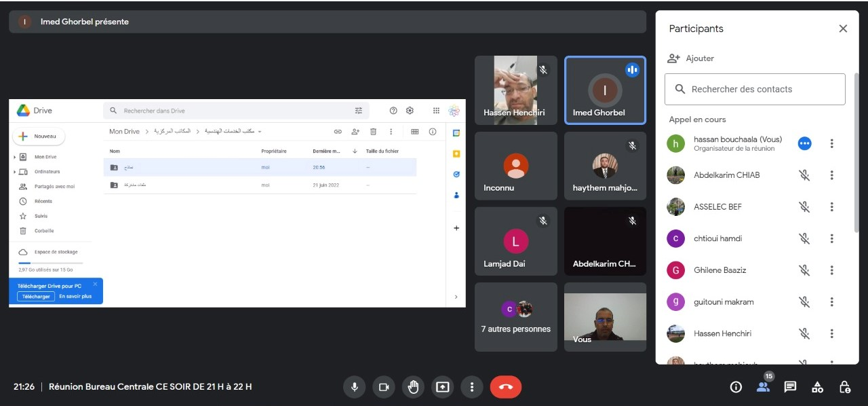Toggle your microphone in the call bar

pyautogui.click(x=353, y=387)
